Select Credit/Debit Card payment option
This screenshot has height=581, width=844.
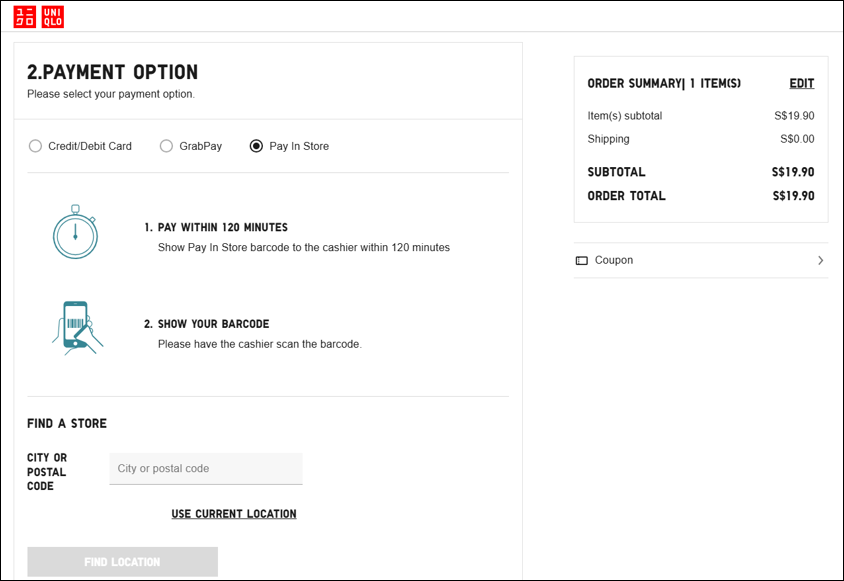pos(36,146)
